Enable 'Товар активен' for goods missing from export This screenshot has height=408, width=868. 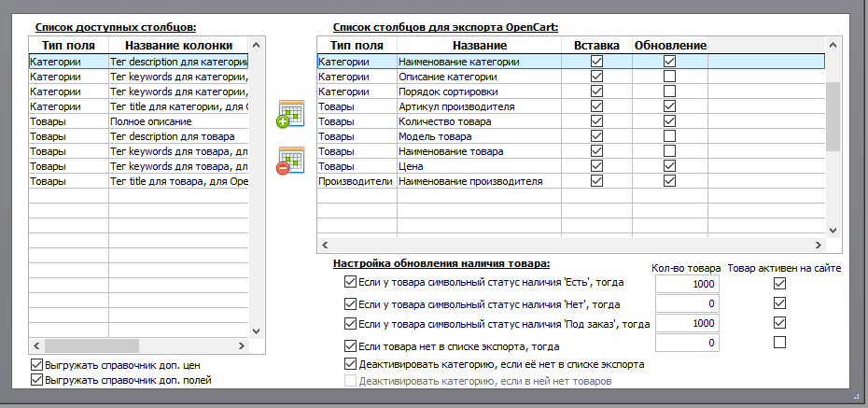tap(779, 343)
